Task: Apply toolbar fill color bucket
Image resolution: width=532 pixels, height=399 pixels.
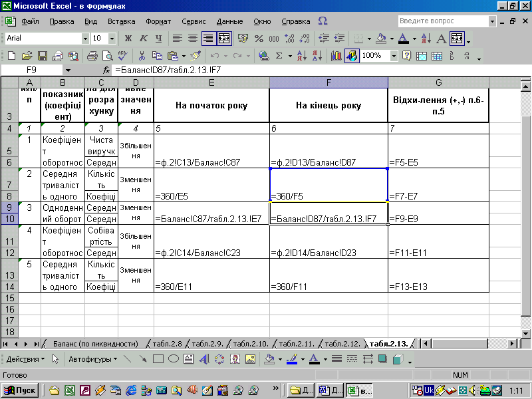Action: pyautogui.click(x=381, y=39)
